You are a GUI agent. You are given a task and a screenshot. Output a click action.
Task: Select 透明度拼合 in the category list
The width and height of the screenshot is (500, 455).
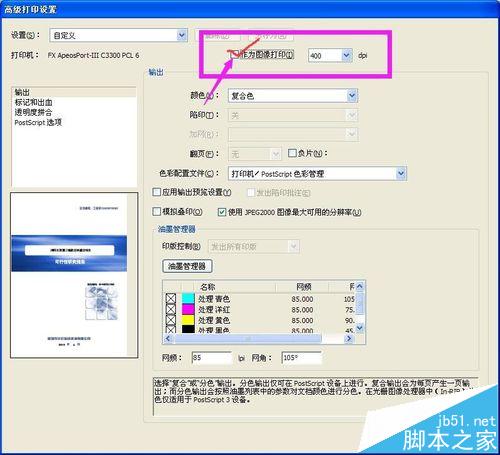click(x=33, y=112)
